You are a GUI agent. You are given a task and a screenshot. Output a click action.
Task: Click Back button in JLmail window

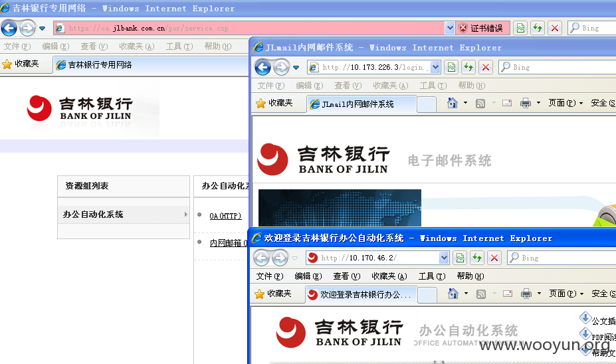(263, 68)
